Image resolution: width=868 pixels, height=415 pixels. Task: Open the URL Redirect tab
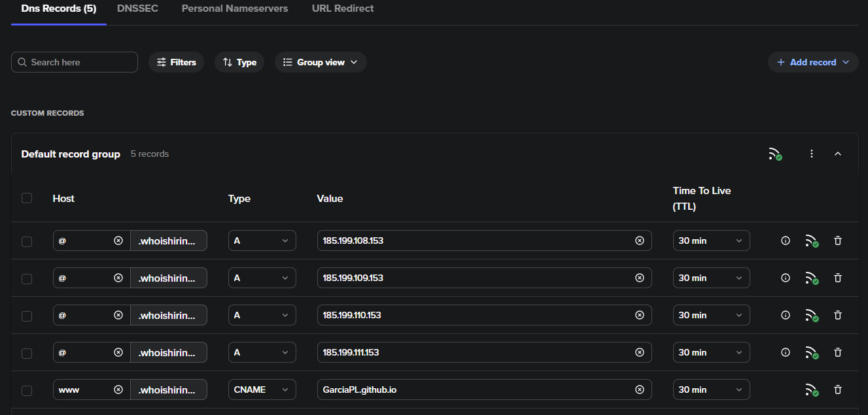click(x=342, y=8)
